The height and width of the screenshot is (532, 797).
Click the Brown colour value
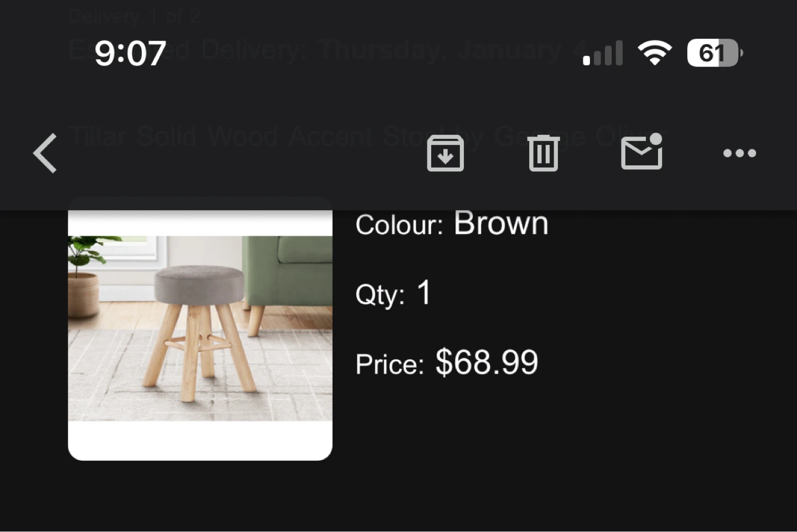[501, 223]
